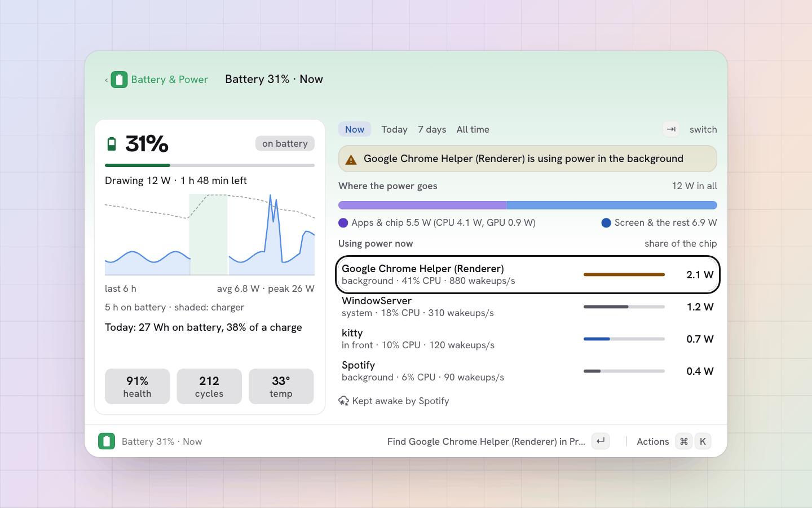Viewport: 812px width, 508px height.
Task: Click the tab-key switch icon
Action: (671, 129)
